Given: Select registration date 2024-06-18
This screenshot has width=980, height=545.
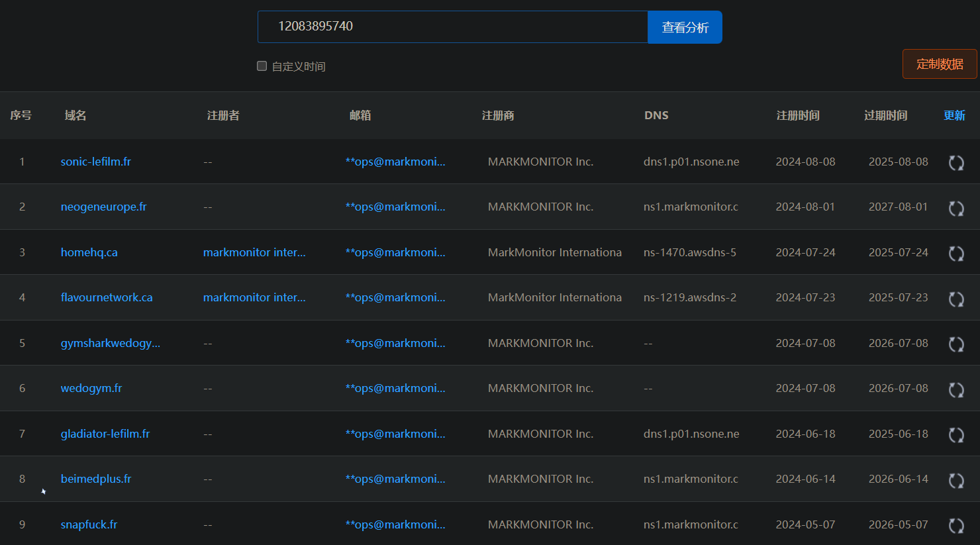Looking at the screenshot, I should (x=805, y=434).
